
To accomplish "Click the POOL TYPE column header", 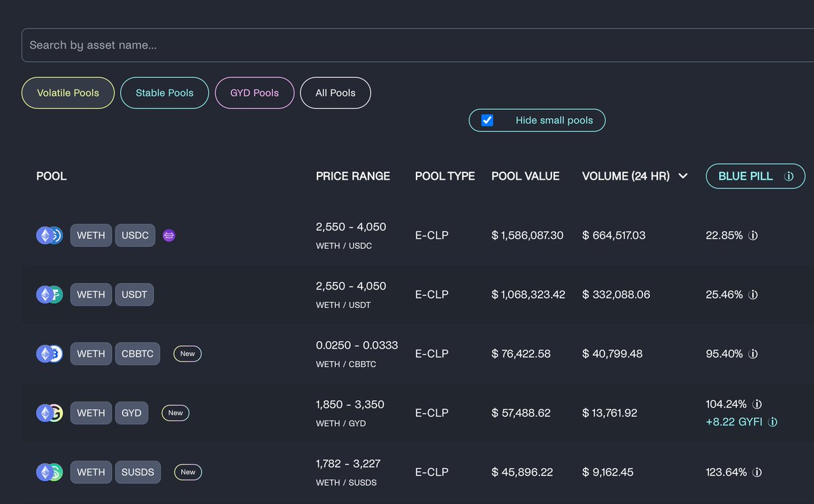I will click(445, 176).
